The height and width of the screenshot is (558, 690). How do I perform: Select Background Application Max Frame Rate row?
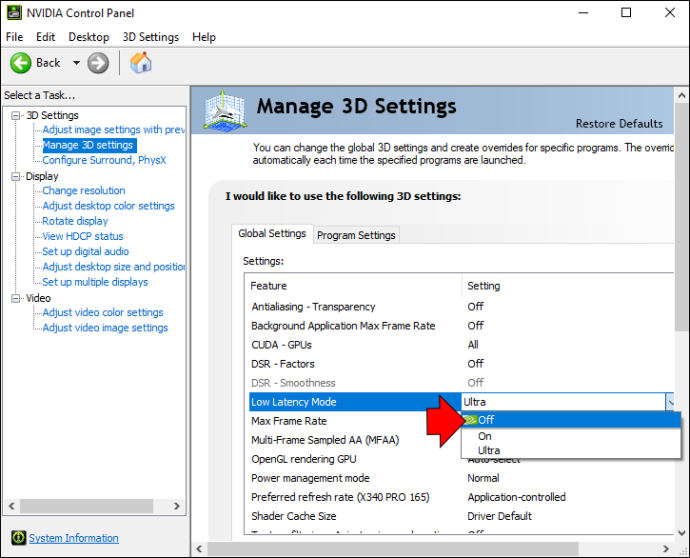pyautogui.click(x=461, y=326)
